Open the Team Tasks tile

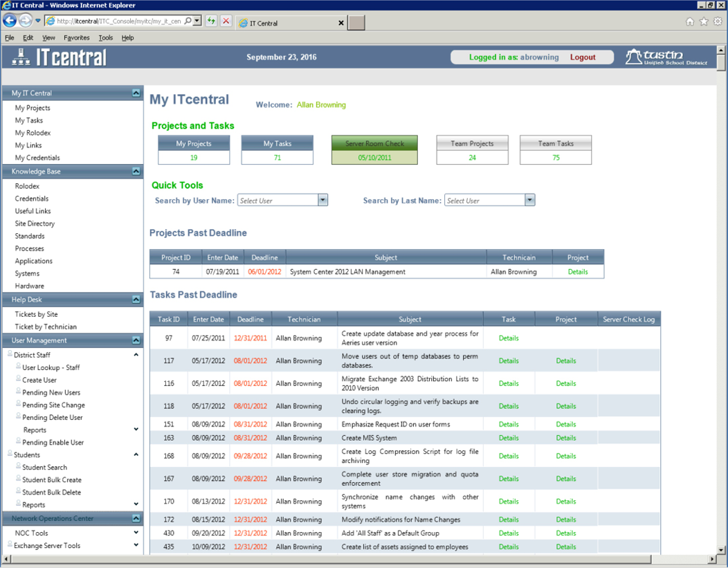pos(556,150)
